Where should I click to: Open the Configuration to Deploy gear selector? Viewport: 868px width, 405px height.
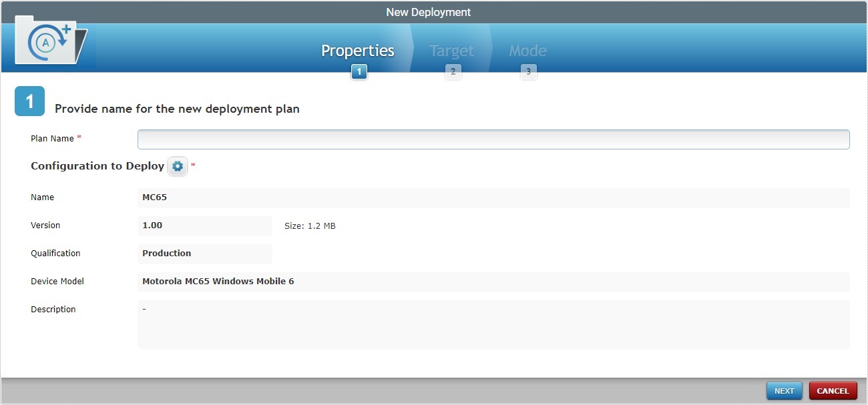coord(177,166)
